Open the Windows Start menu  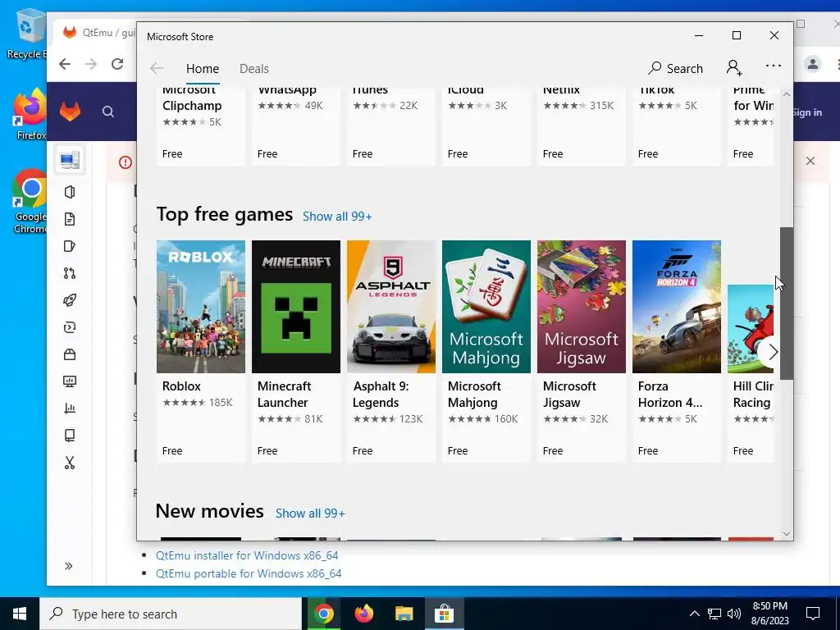pyautogui.click(x=20, y=614)
